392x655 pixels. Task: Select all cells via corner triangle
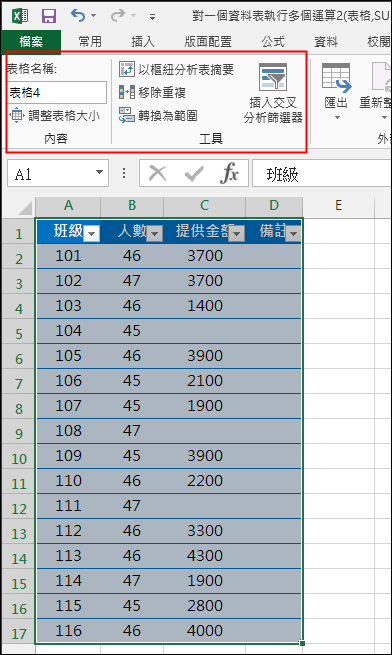pyautogui.click(x=25, y=208)
